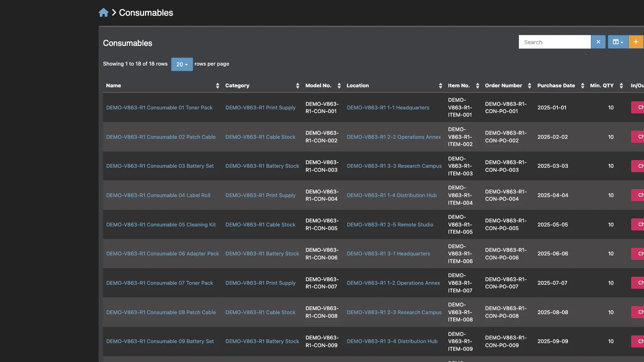This screenshot has width=644, height=362.
Task: Select the Consumables breadcrumb title
Action: (146, 12)
